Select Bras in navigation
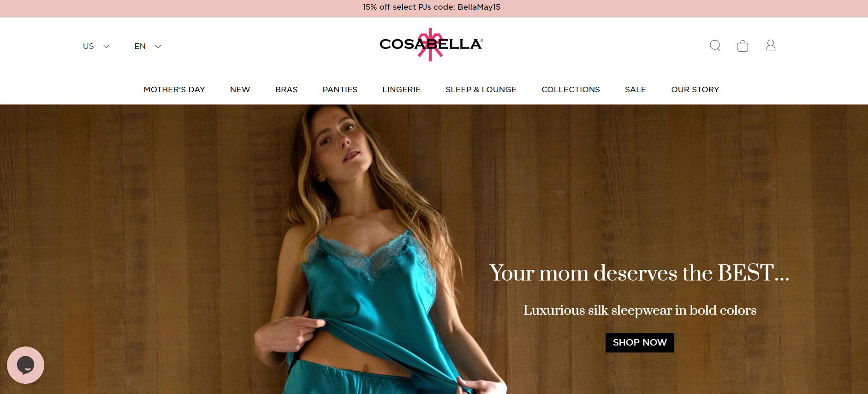 click(x=286, y=90)
